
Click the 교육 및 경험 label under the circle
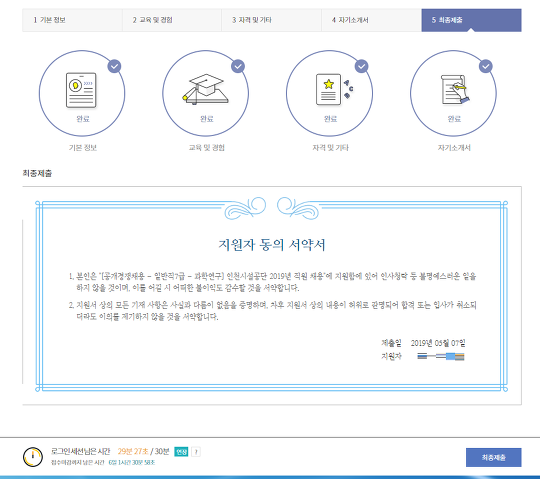[x=206, y=148]
